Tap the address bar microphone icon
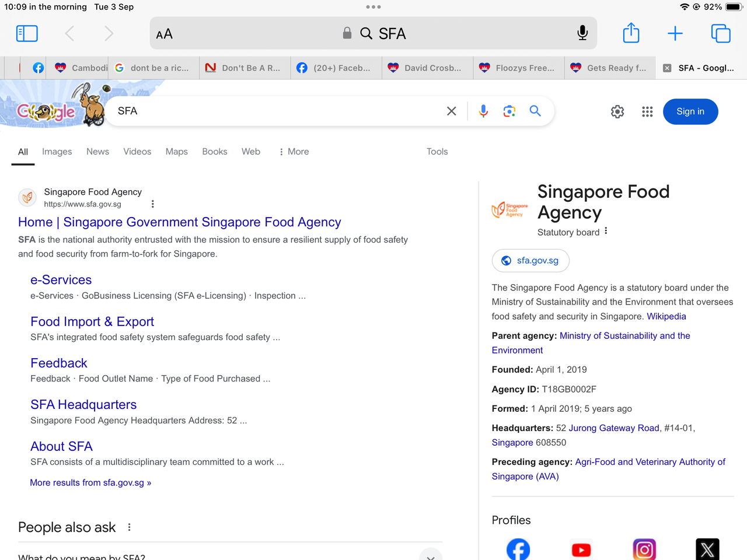The height and width of the screenshot is (560, 747). pyautogui.click(x=582, y=33)
